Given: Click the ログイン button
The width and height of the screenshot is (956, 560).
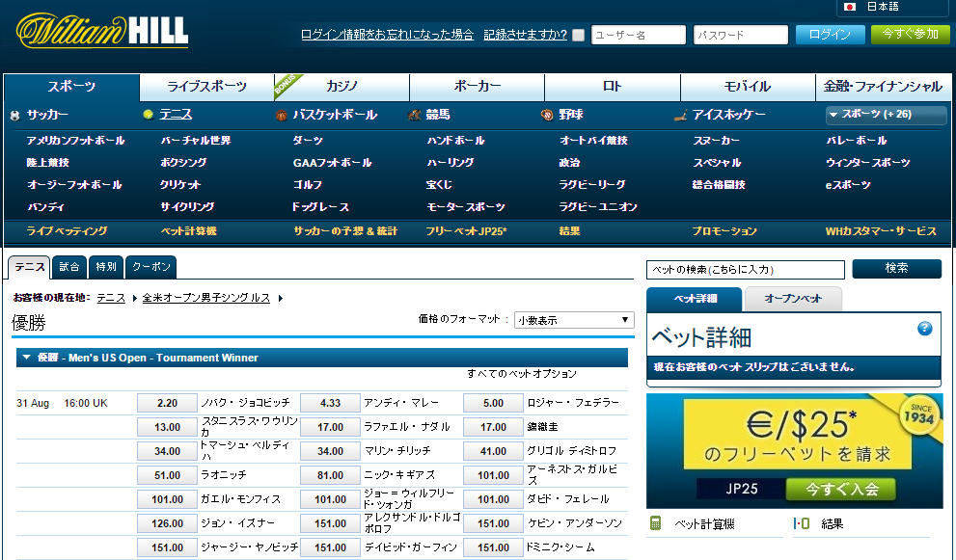Looking at the screenshot, I should [x=830, y=35].
